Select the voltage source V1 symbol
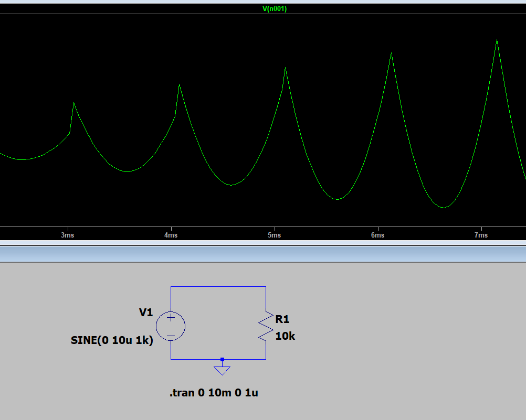 [x=171, y=326]
